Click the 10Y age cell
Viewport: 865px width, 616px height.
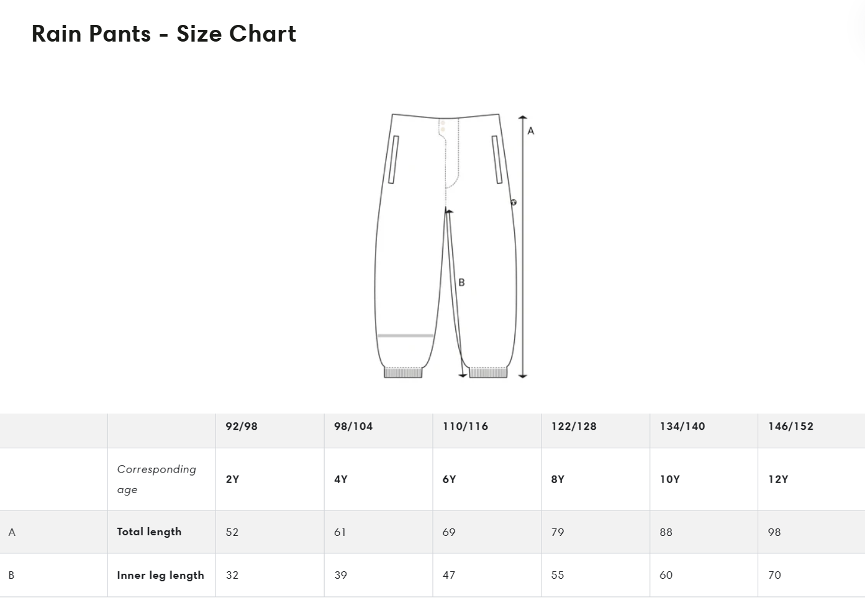669,479
